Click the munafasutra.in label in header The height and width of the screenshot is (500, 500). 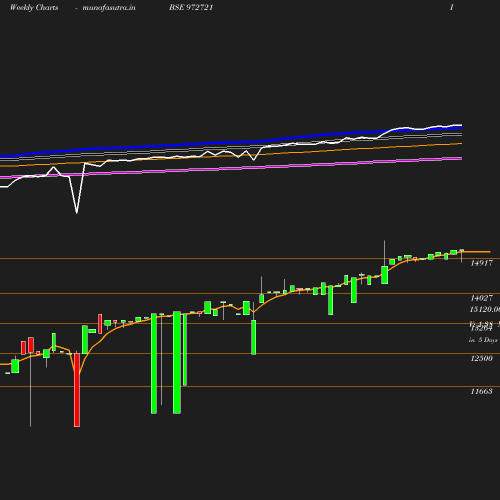point(109,8)
